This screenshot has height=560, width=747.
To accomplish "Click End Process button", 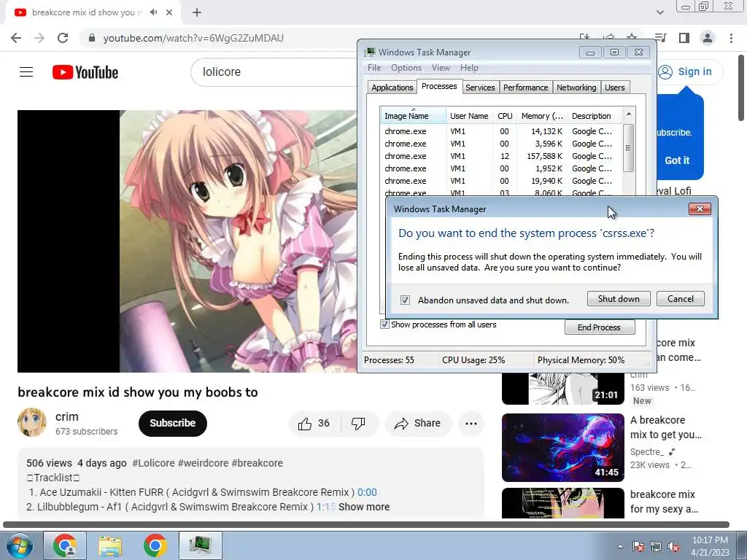I will pos(600,327).
